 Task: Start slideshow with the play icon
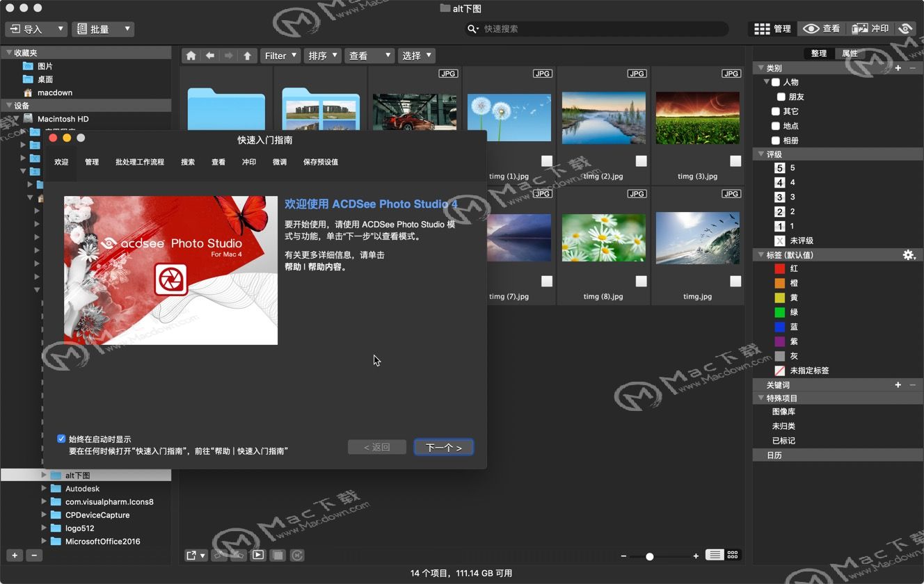point(258,555)
